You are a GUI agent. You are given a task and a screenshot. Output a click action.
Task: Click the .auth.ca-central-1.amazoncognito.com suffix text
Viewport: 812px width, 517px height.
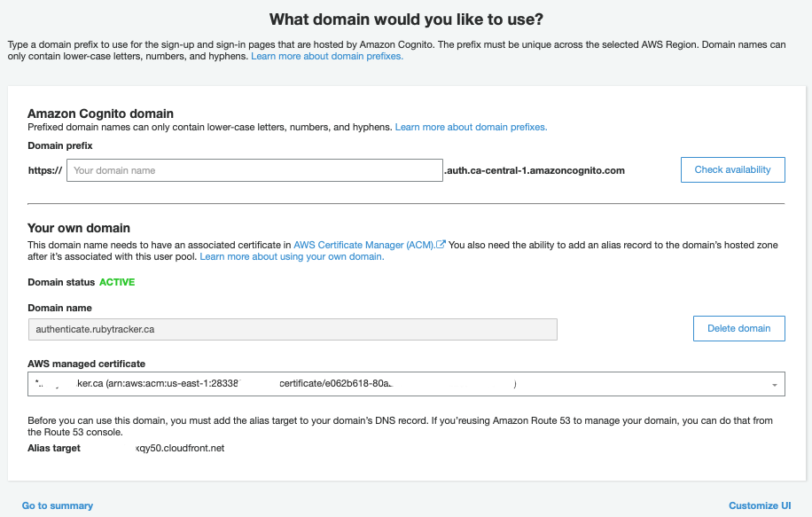(x=535, y=170)
